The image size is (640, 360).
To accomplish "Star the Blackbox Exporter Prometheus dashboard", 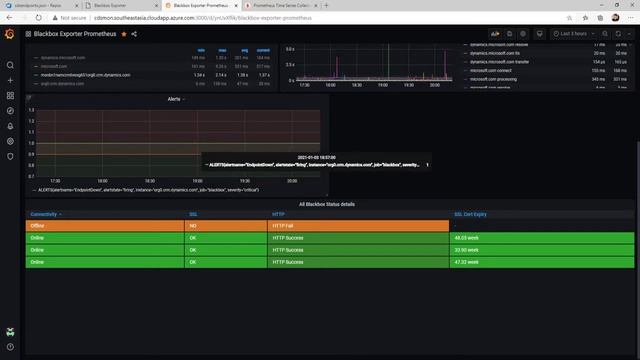I will (124, 34).
